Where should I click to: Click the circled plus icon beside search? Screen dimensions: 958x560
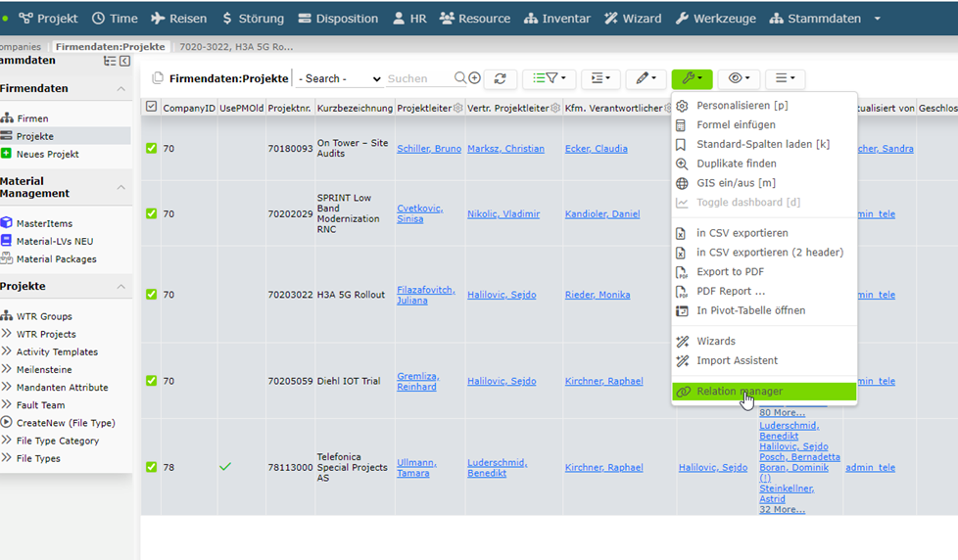coord(474,77)
